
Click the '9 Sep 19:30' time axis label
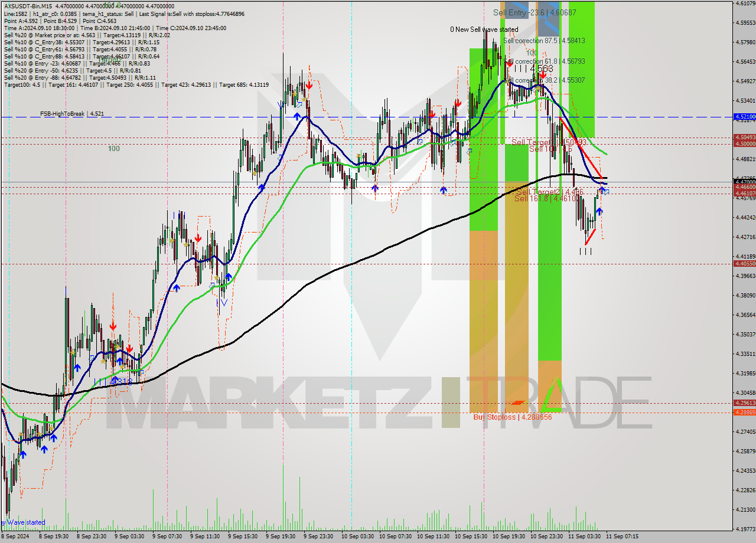tap(280, 537)
